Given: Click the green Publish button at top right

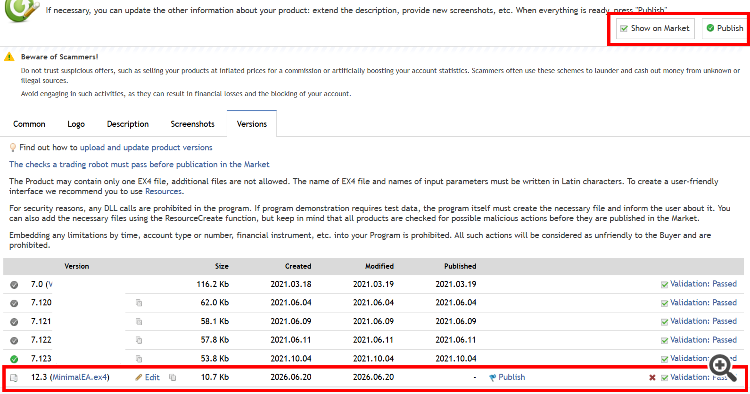Looking at the screenshot, I should [x=725, y=28].
